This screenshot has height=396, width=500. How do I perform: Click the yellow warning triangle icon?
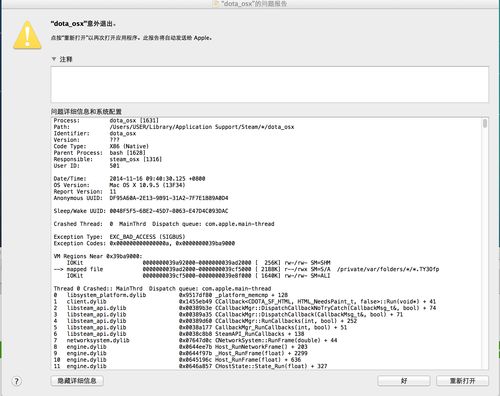(x=28, y=35)
